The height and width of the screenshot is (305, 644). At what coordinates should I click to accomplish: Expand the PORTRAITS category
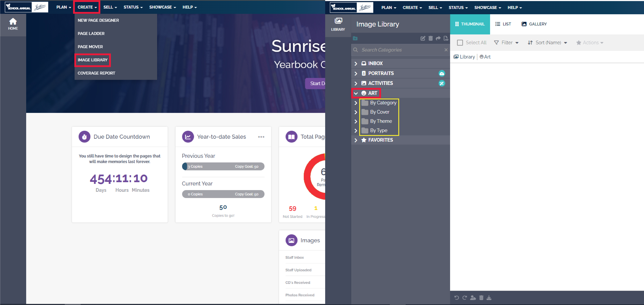pyautogui.click(x=356, y=74)
